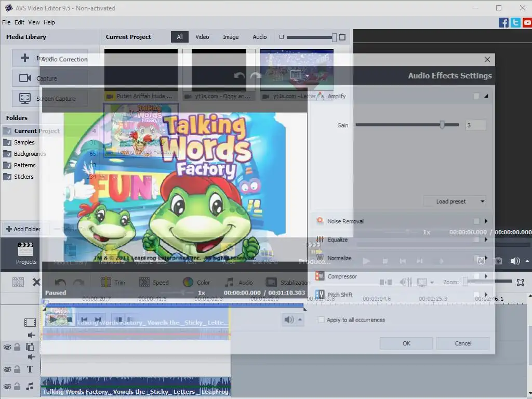
Task: Expand the Equalize section arrow
Action: (486, 240)
